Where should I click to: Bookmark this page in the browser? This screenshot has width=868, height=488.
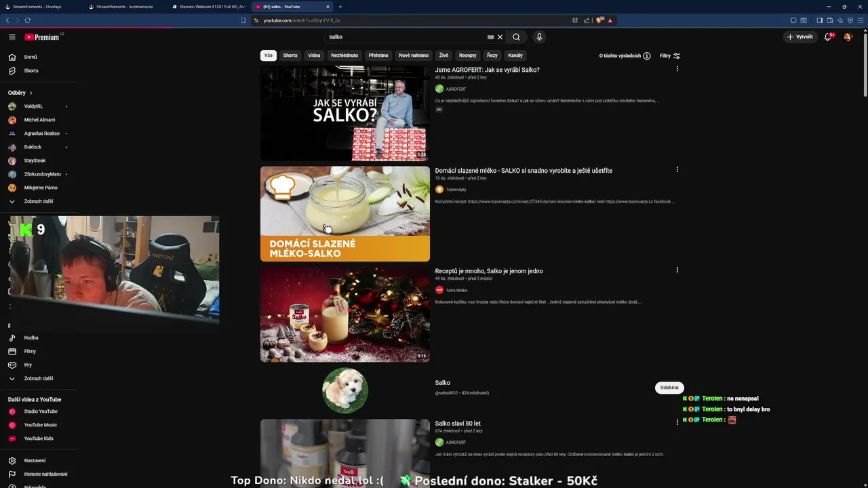coord(243,20)
